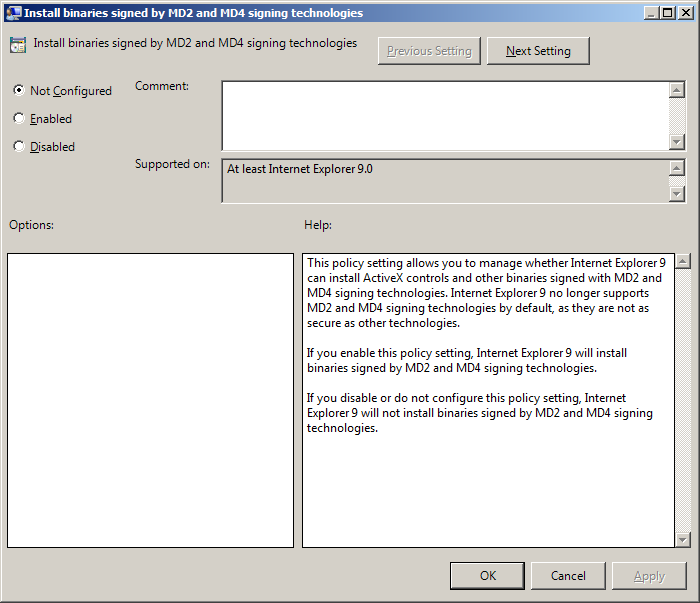700x603 pixels.
Task: Go to Next Setting
Action: click(x=538, y=51)
